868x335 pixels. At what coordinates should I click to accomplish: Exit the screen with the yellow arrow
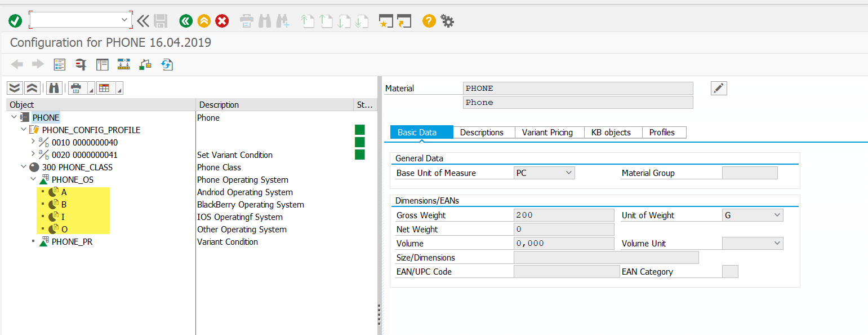203,20
